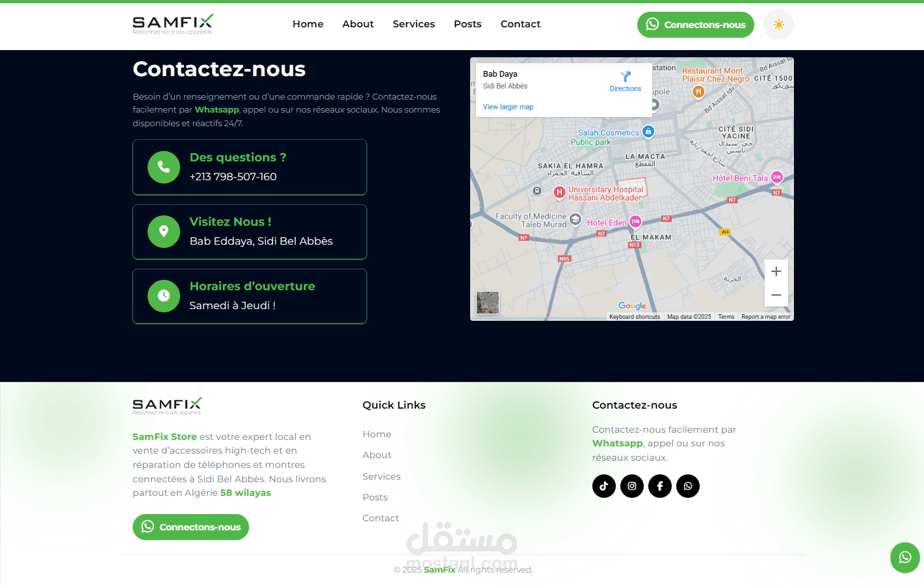Click the Google logo on the map

[632, 306]
